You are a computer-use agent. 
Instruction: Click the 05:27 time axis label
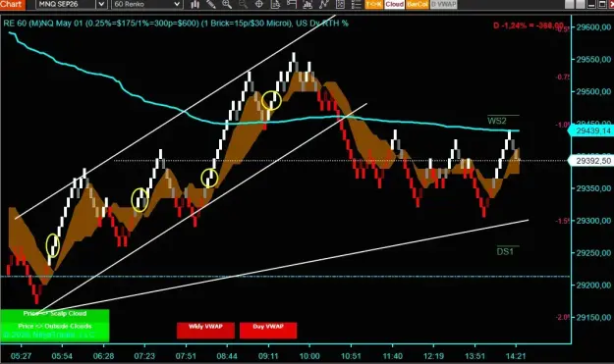[22, 356]
